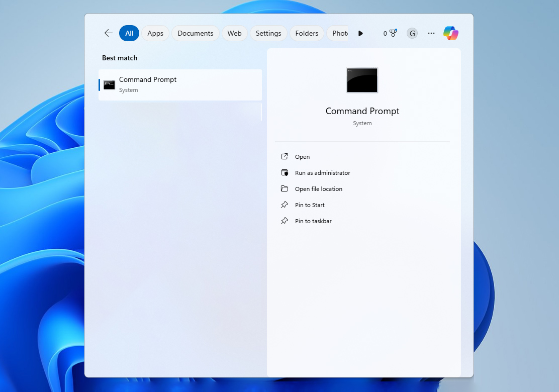Image resolution: width=559 pixels, height=392 pixels.
Task: Expand hidden search filters with the arrow
Action: coord(360,33)
